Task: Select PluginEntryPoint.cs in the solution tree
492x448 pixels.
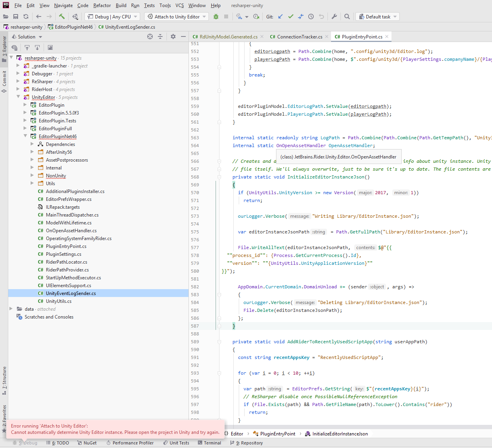Action: tap(66, 246)
